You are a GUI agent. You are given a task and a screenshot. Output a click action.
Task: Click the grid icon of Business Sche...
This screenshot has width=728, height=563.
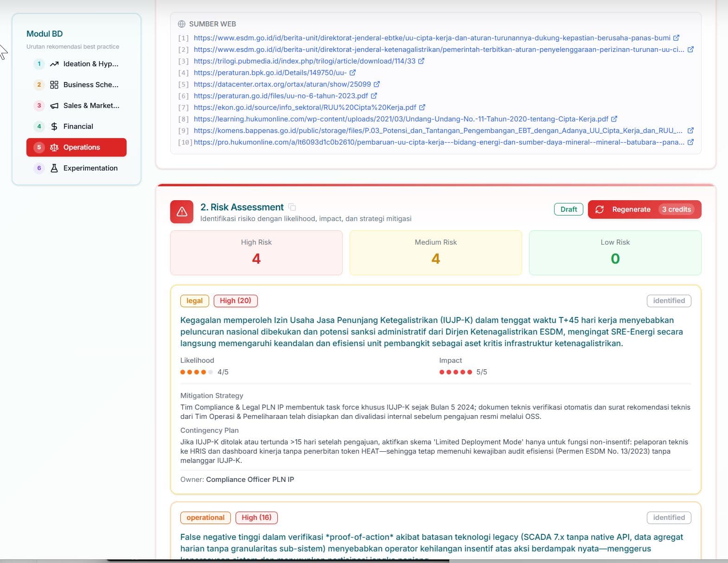(54, 85)
